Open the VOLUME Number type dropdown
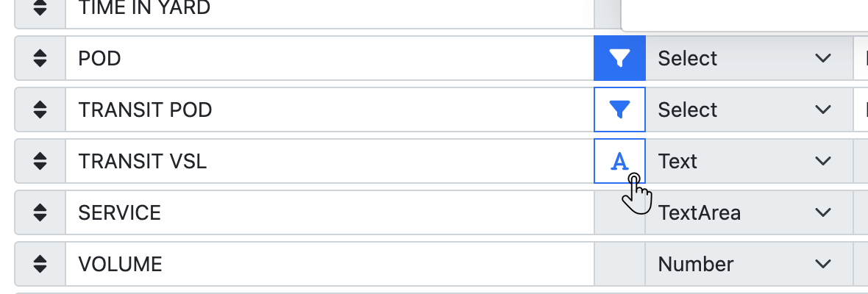 click(744, 264)
